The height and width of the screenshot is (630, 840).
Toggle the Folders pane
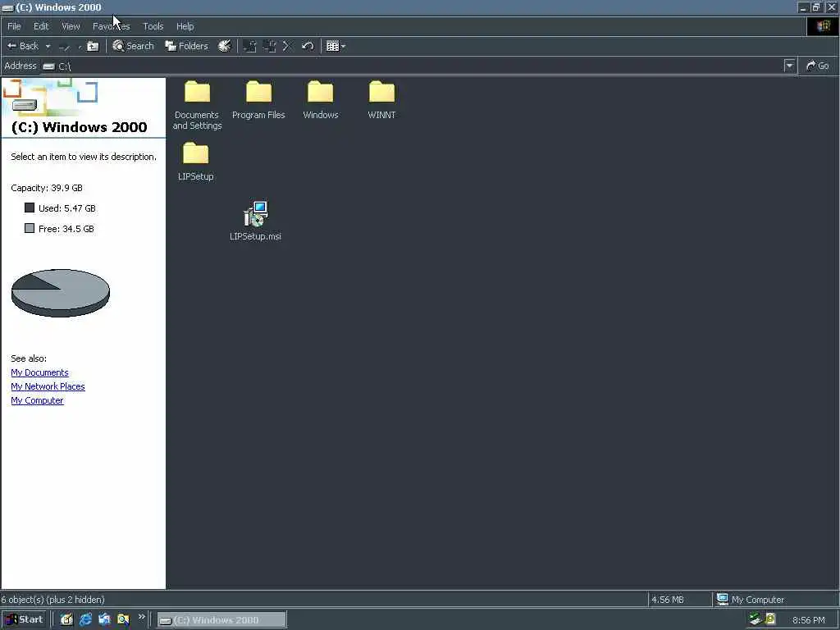point(186,46)
